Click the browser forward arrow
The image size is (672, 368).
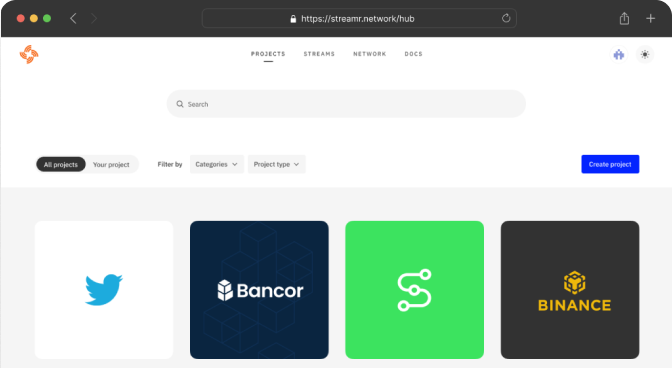pyautogui.click(x=94, y=18)
